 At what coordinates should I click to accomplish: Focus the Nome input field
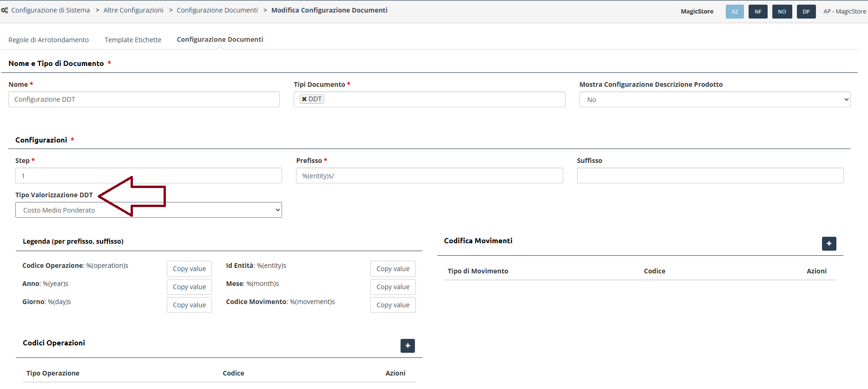pos(144,99)
